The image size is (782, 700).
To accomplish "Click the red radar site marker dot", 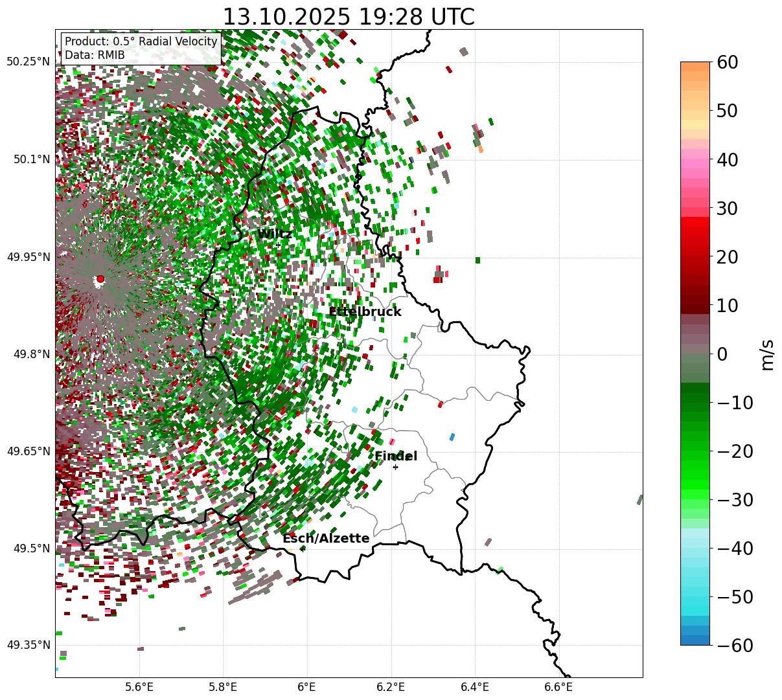I will (x=100, y=279).
